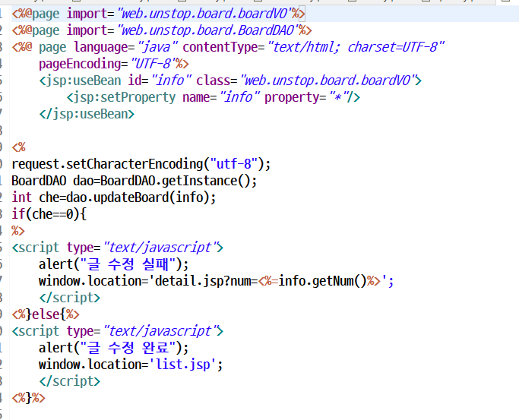Click the class value "web.unstop.board.boardVO" in useBean

328,81
